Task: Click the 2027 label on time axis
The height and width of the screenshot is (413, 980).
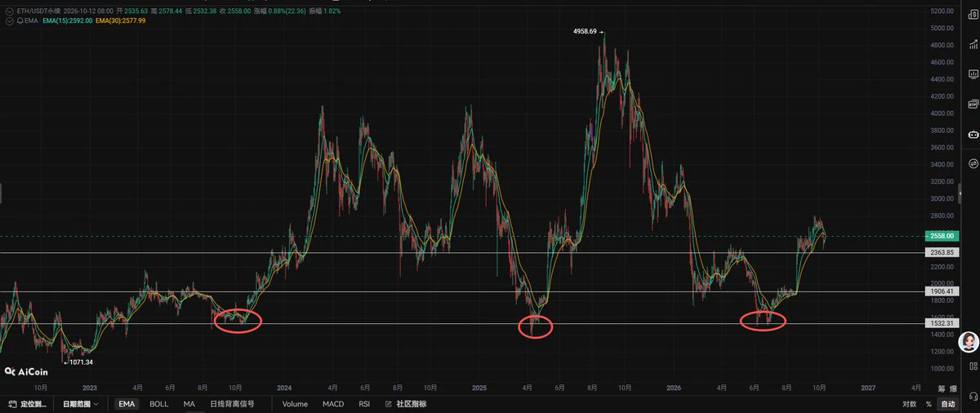Action: click(868, 389)
